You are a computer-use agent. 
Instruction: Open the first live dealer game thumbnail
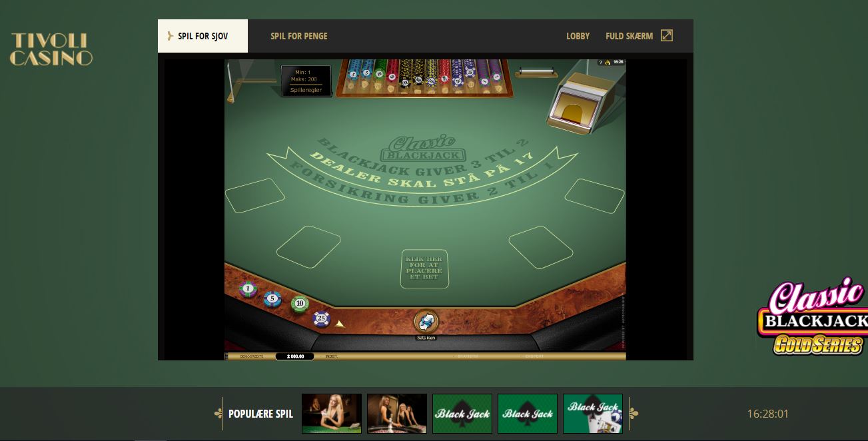pyautogui.click(x=332, y=414)
